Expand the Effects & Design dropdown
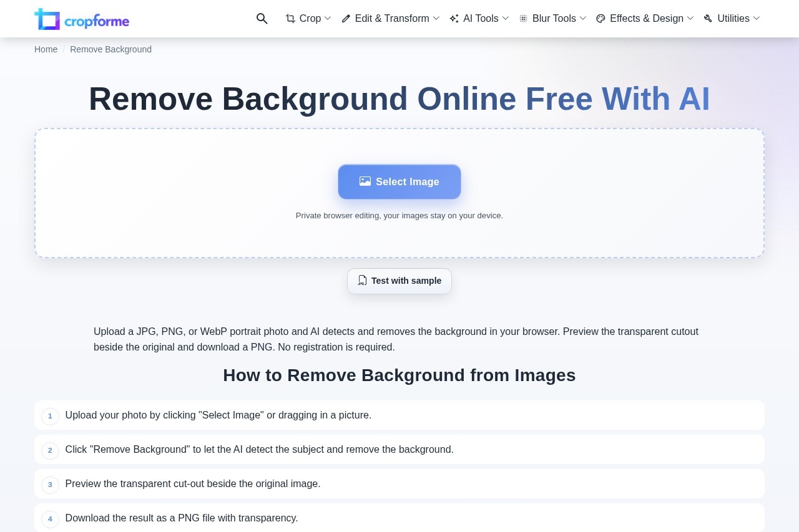 click(690, 19)
